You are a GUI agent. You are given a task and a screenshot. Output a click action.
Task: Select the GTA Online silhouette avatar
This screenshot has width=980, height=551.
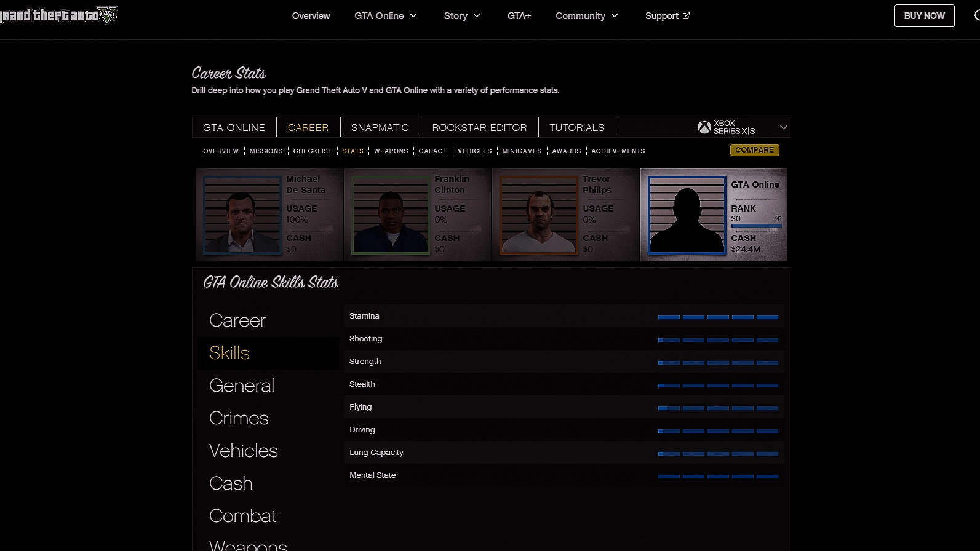tap(687, 215)
